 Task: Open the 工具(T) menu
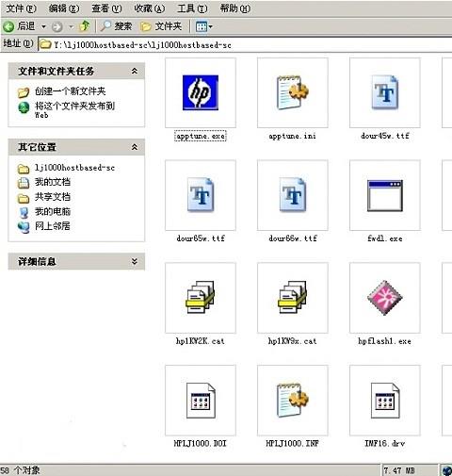point(192,8)
